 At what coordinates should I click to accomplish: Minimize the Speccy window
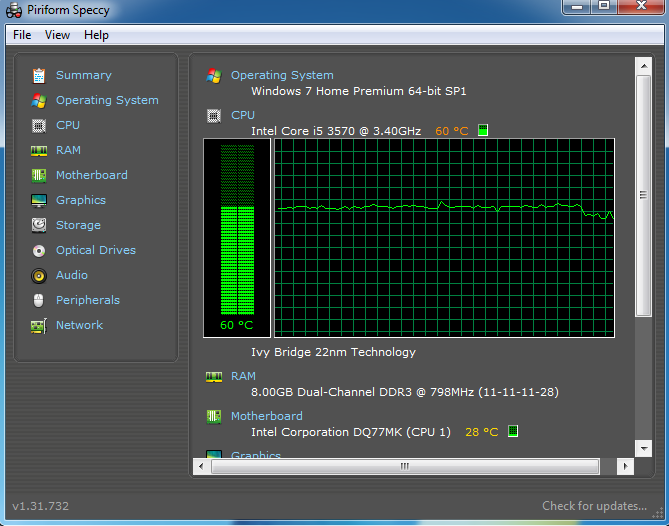pyautogui.click(x=577, y=6)
